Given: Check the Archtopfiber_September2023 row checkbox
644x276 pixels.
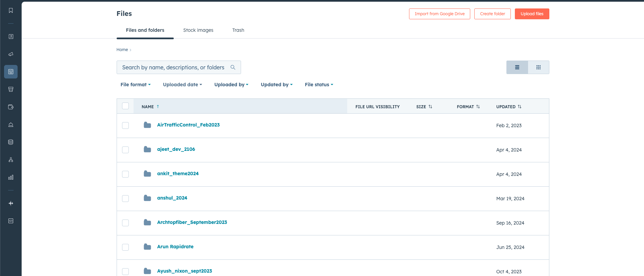Looking at the screenshot, I should click(125, 223).
